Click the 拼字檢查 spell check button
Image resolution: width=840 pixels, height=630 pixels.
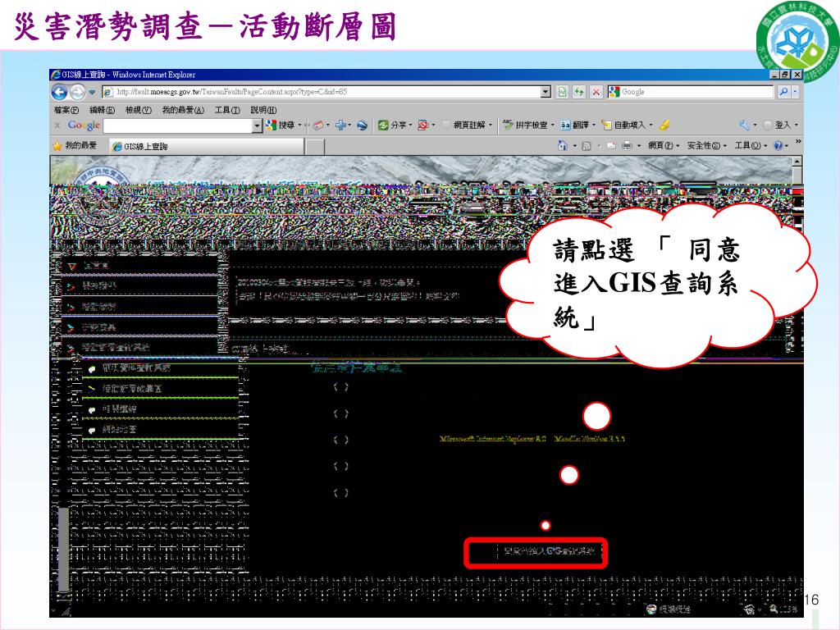[525, 126]
